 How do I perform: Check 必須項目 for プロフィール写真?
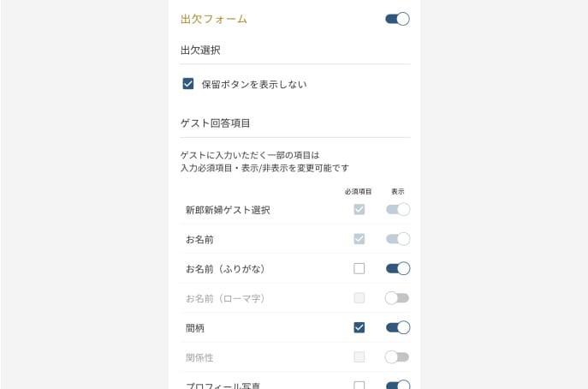(359, 385)
